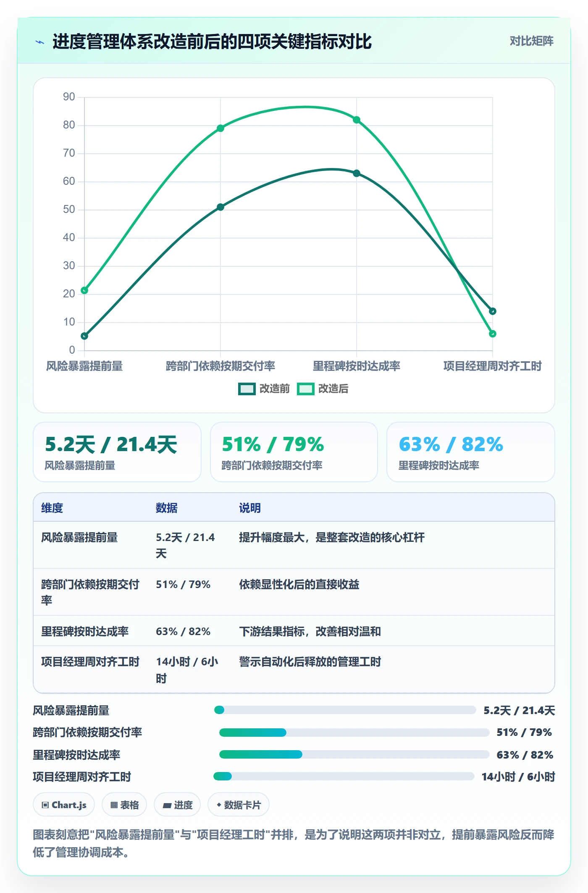The width and height of the screenshot is (588, 893).
Task: Click the table cell 依赖显性化后的直接收益
Action: 299,584
